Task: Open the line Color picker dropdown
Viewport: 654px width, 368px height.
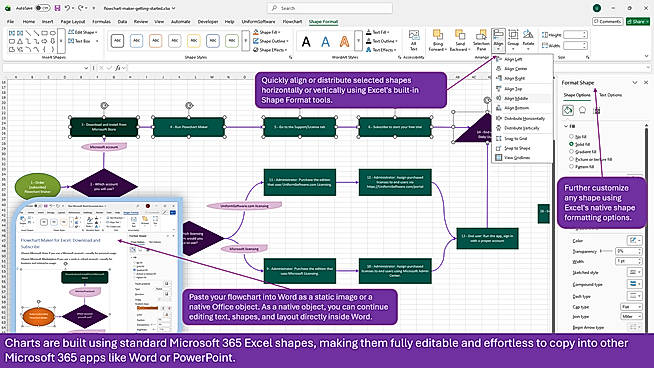Action: click(x=635, y=240)
